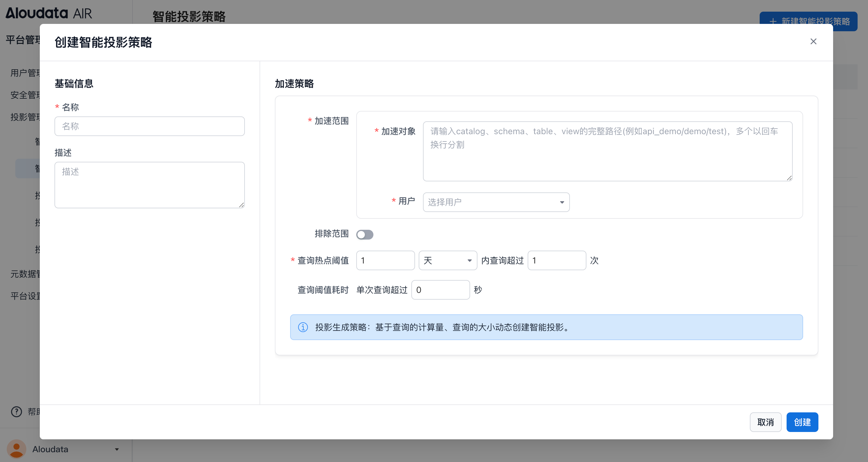868x462 pixels.
Task: Click the Aloudata user avatar icon
Action: [x=16, y=449]
